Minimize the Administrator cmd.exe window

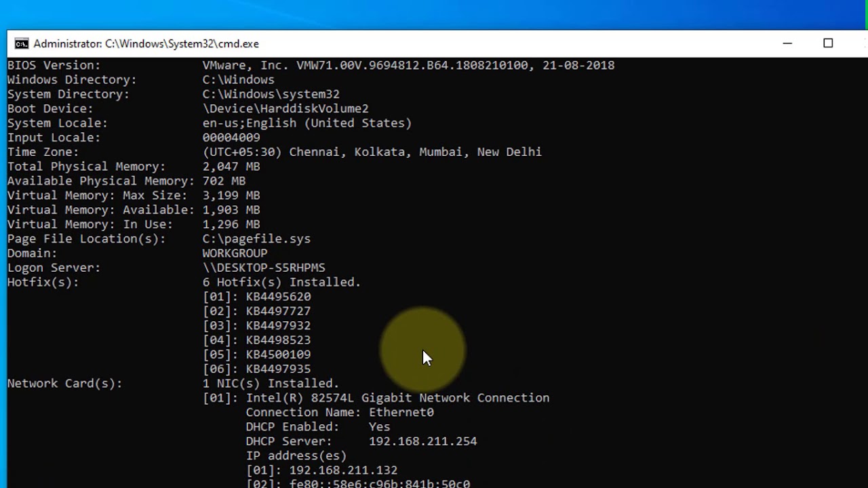[787, 43]
